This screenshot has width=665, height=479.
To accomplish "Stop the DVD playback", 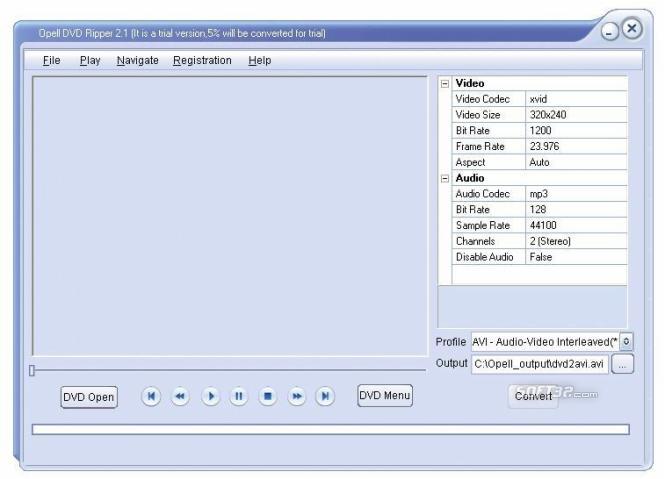I will [268, 396].
